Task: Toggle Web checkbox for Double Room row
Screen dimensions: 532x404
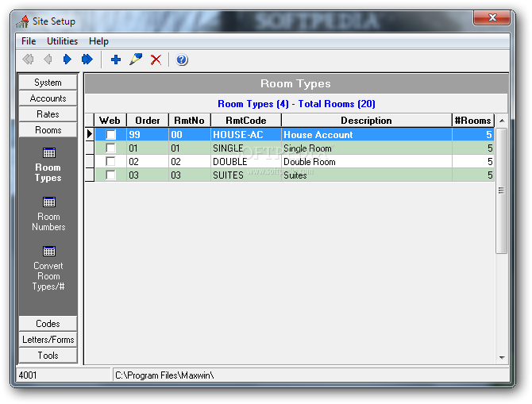Action: (x=110, y=161)
